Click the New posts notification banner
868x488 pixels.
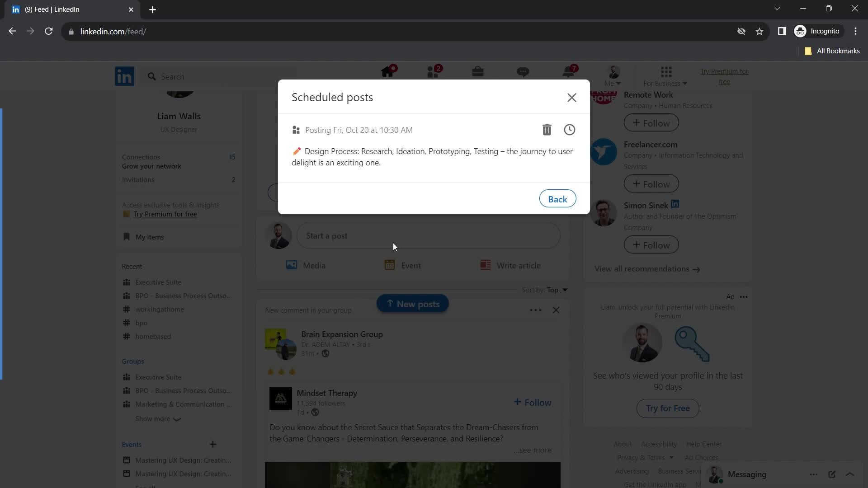414,305
